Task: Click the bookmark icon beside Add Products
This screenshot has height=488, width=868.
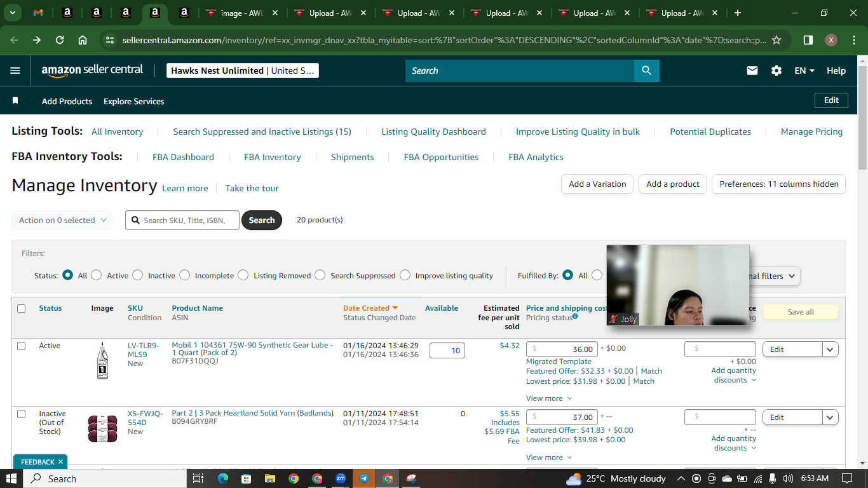Action: click(x=15, y=101)
